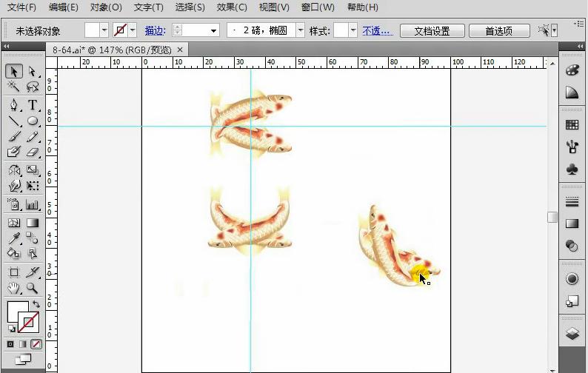Select the Warp tool
This screenshot has height=373, width=588.
click(14, 186)
